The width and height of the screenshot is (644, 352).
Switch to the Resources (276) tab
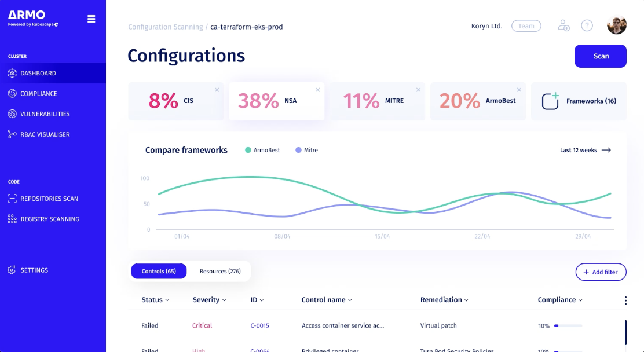point(220,271)
